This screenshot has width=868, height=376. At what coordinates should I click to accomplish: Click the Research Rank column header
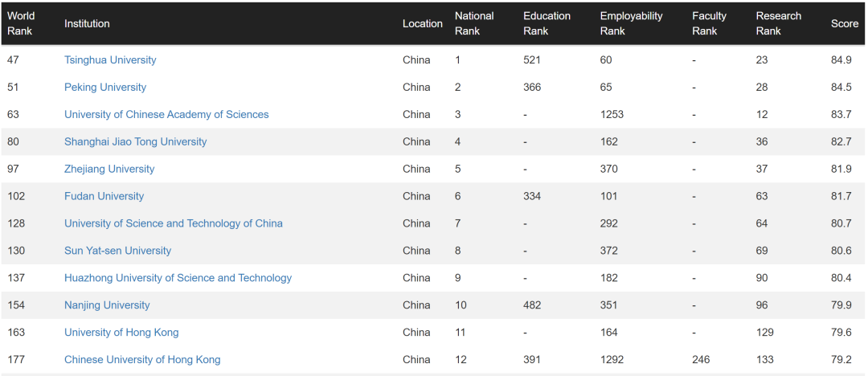[778, 23]
